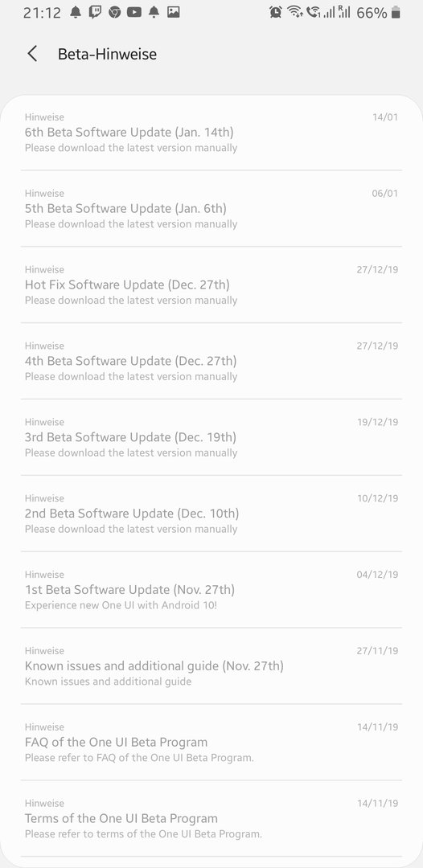Image resolution: width=423 pixels, height=868 pixels.
Task: Open 3rd Beta Software Update (Dec. 19th)
Action: [211, 437]
